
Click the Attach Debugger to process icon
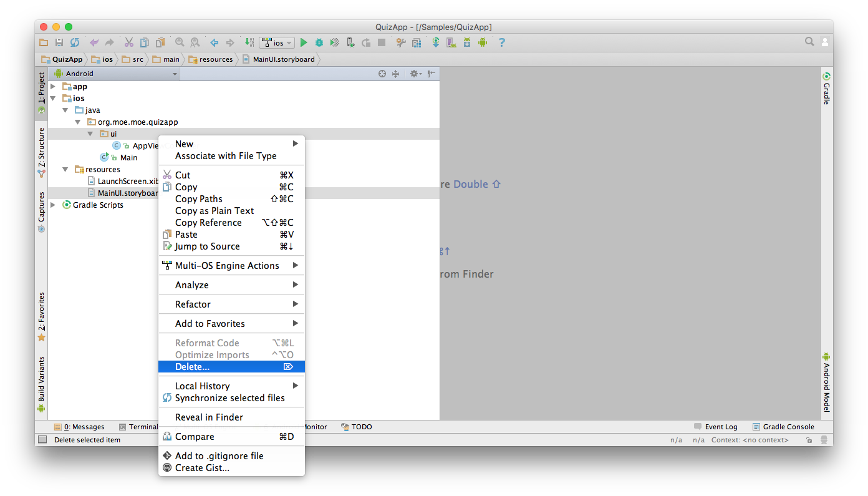(350, 42)
